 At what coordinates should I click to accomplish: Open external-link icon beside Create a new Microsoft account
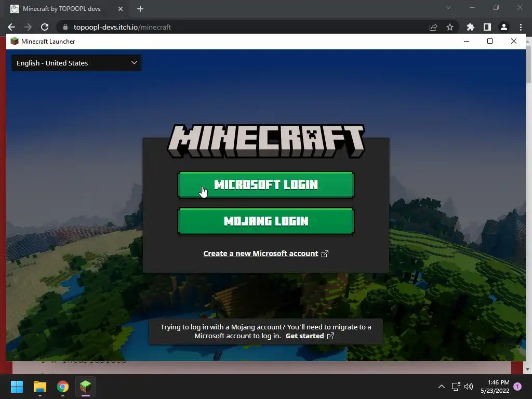point(325,254)
